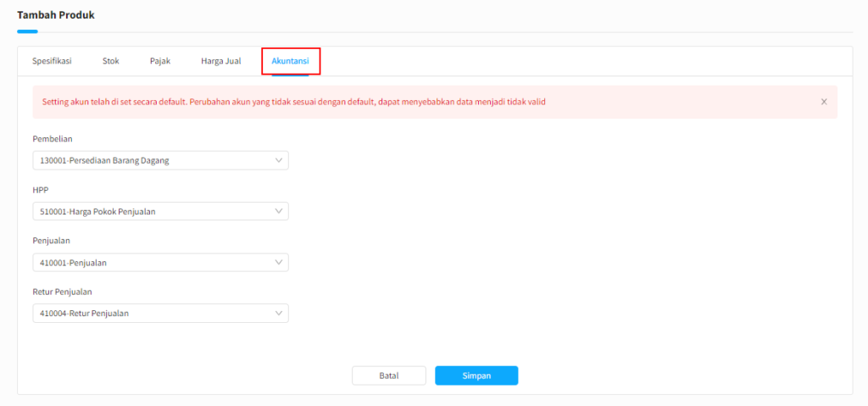This screenshot has width=868, height=406.
Task: Save the product with Simpan button
Action: (x=476, y=375)
